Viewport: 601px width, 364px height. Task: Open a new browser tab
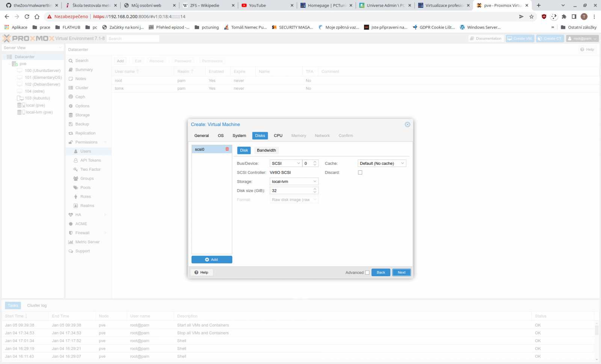click(x=539, y=5)
